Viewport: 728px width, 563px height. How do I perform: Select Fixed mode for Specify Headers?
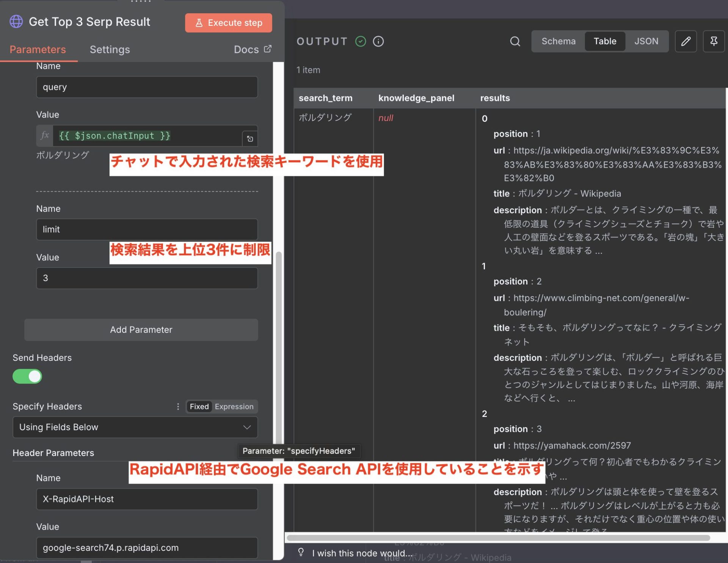tap(199, 407)
